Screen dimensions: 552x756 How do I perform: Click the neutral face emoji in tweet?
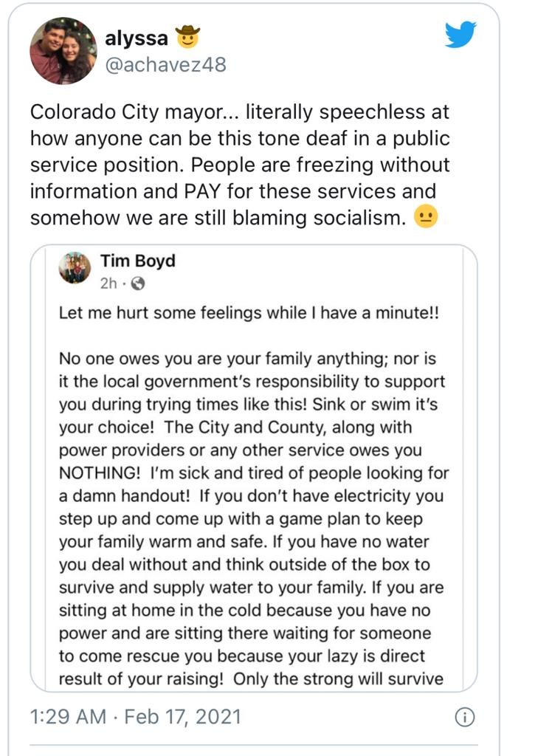coord(426,216)
